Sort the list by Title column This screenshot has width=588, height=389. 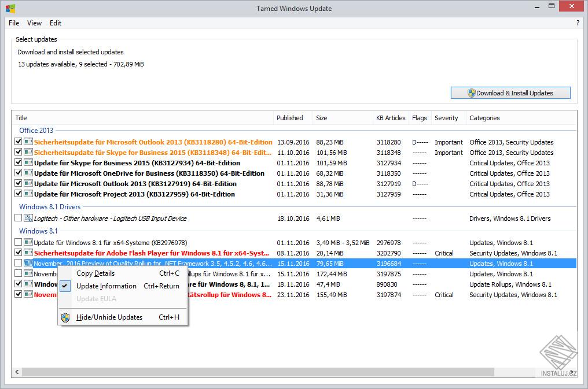click(142, 118)
